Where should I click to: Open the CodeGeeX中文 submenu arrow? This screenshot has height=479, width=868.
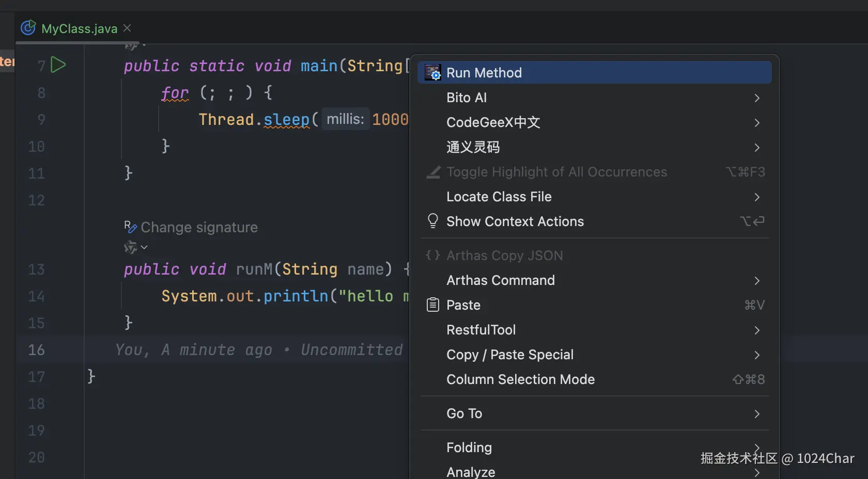coord(756,123)
